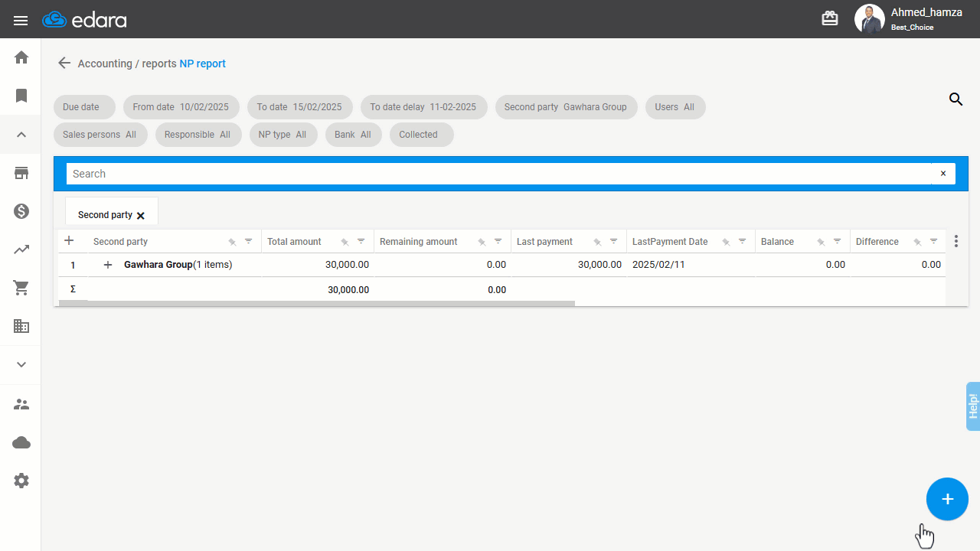
Task: Expand the Gawhara Group row
Action: [x=108, y=265]
